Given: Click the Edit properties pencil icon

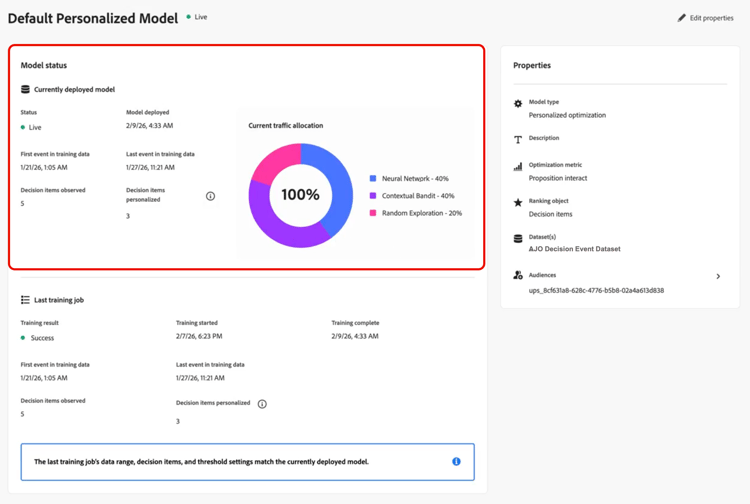Looking at the screenshot, I should click(682, 18).
